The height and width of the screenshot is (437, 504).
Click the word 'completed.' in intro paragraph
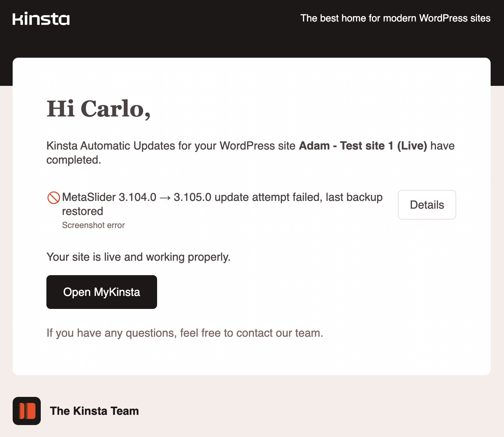74,160
